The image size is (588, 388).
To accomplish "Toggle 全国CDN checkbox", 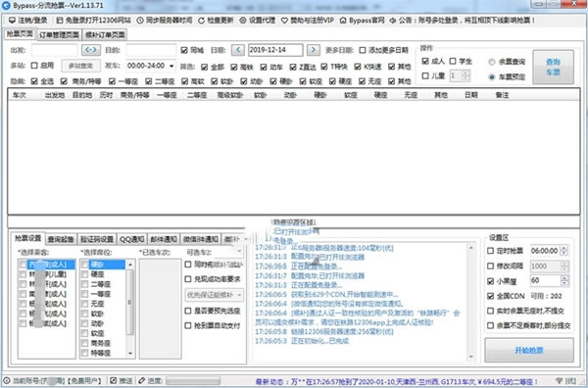I will coord(491,296).
